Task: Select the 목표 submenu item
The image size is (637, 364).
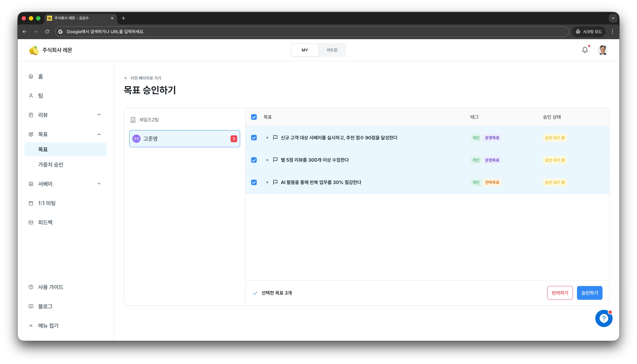Action: [66, 149]
